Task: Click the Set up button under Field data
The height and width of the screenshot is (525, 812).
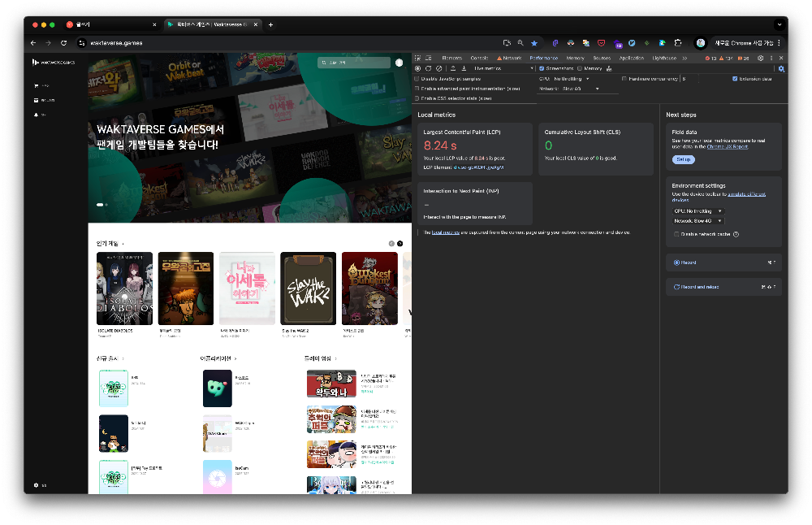Action: click(x=684, y=159)
